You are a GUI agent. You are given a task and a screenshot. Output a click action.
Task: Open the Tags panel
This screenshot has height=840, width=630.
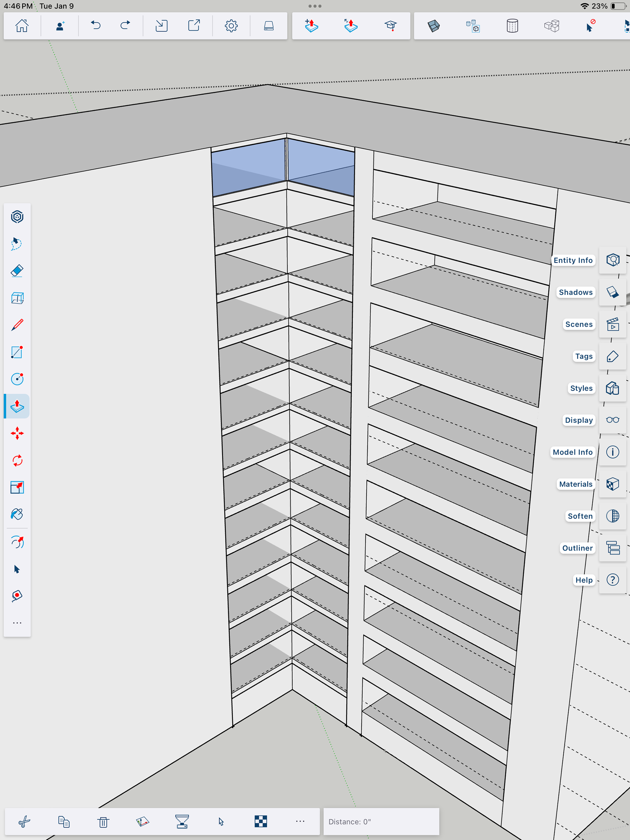(613, 356)
